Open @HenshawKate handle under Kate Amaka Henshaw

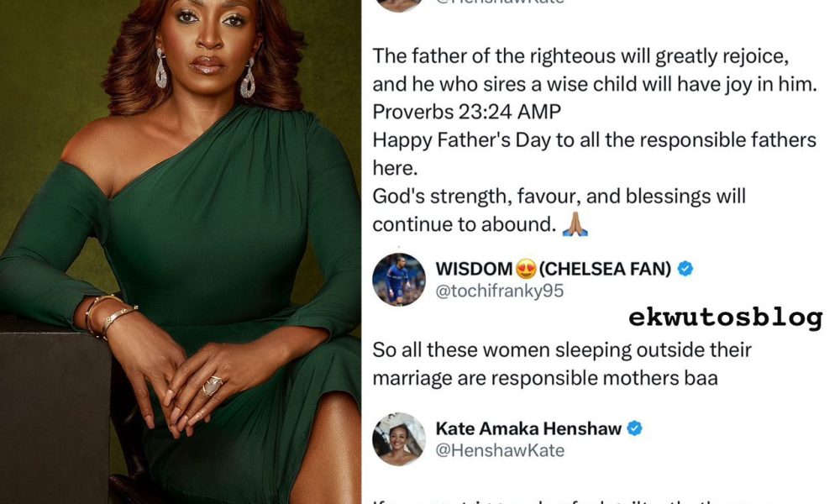[x=500, y=450]
